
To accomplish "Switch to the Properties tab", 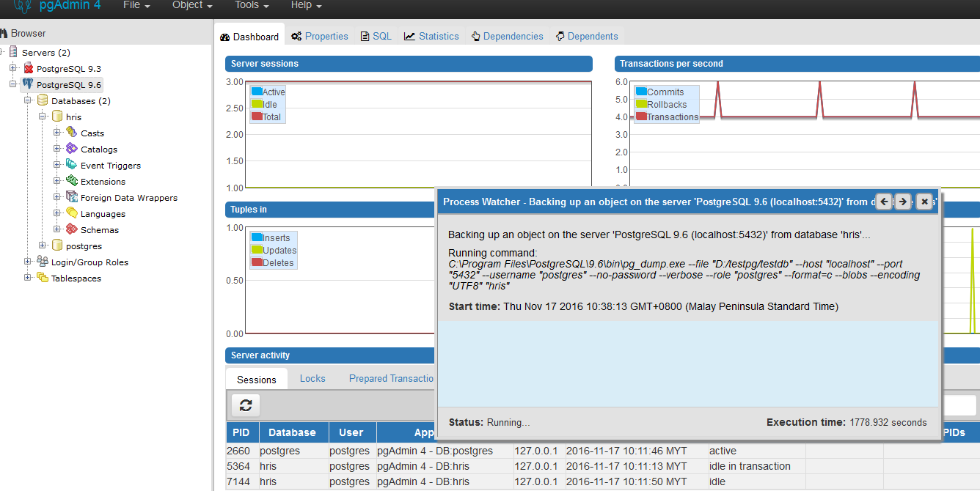I will tap(320, 36).
